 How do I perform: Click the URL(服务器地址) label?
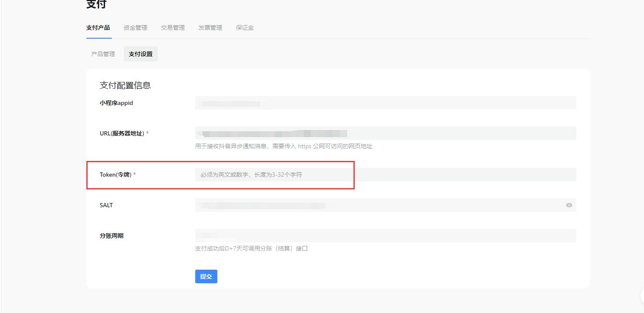[x=122, y=133]
